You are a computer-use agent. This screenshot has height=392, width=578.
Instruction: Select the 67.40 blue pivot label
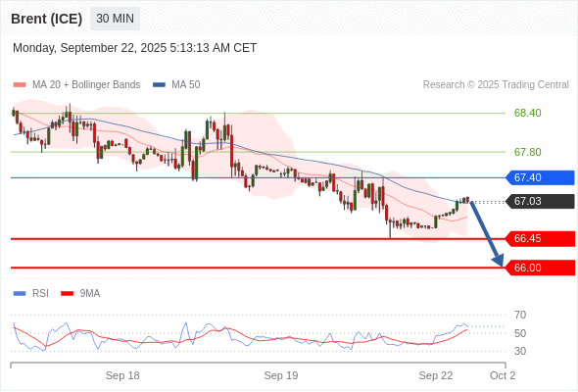(x=540, y=177)
